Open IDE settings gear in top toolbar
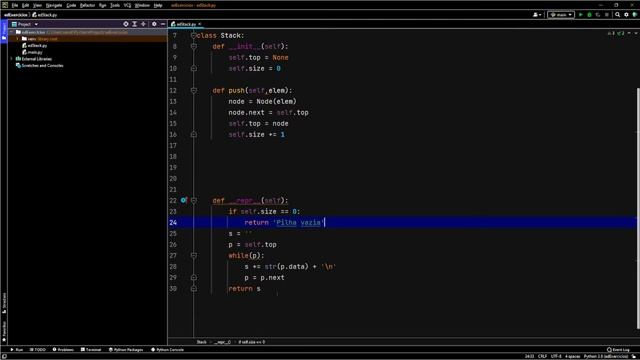 (x=626, y=15)
